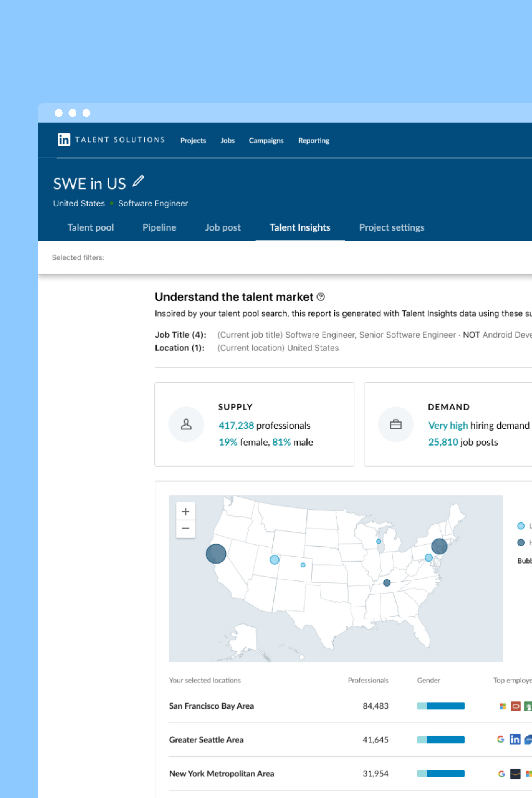This screenshot has width=532, height=798.
Task: Click the Supply person icon
Action: pyautogui.click(x=186, y=424)
